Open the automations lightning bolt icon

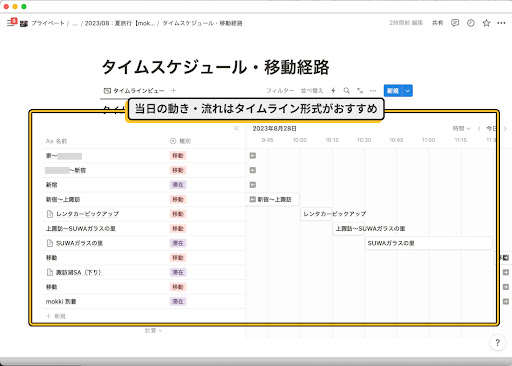click(333, 90)
